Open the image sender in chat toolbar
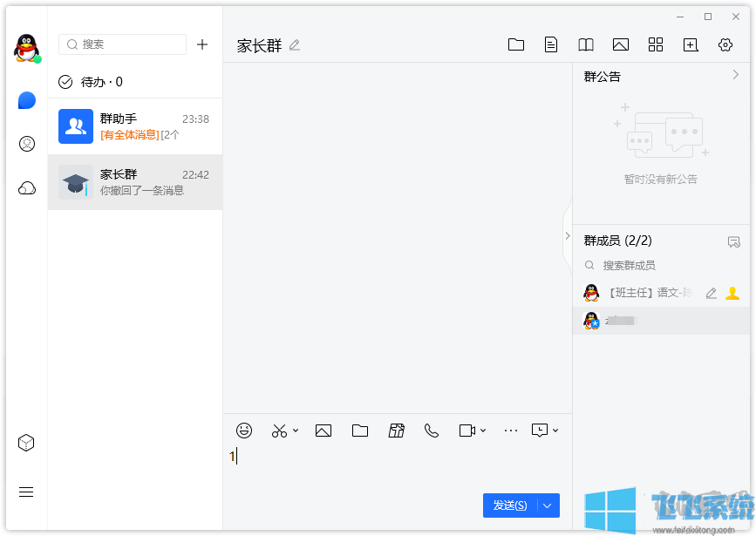Screen dimensions: 756x536 (x=324, y=430)
